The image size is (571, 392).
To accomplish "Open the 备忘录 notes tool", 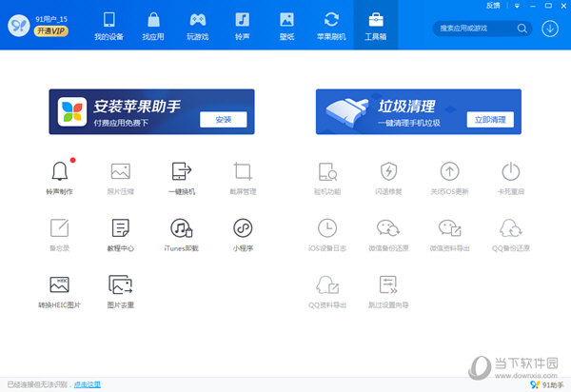I will (x=60, y=234).
